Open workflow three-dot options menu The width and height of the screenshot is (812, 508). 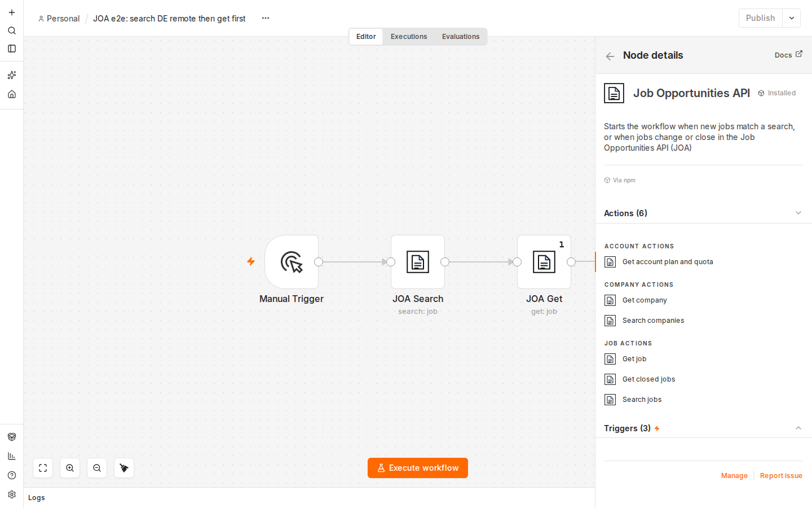(266, 18)
